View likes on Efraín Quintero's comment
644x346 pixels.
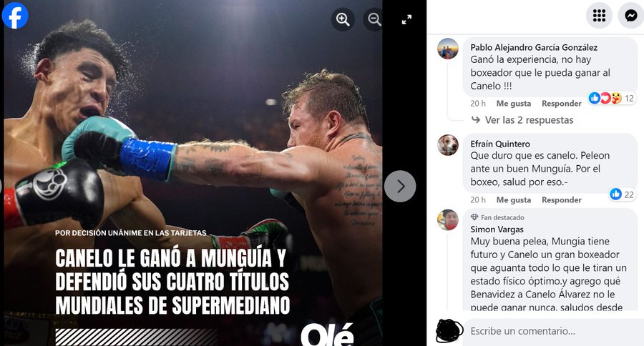[x=622, y=194]
